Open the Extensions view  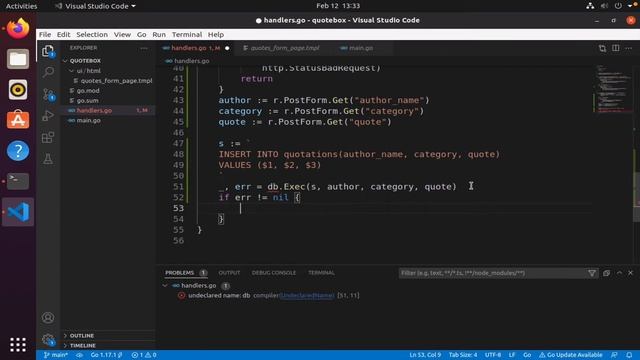coord(48,137)
